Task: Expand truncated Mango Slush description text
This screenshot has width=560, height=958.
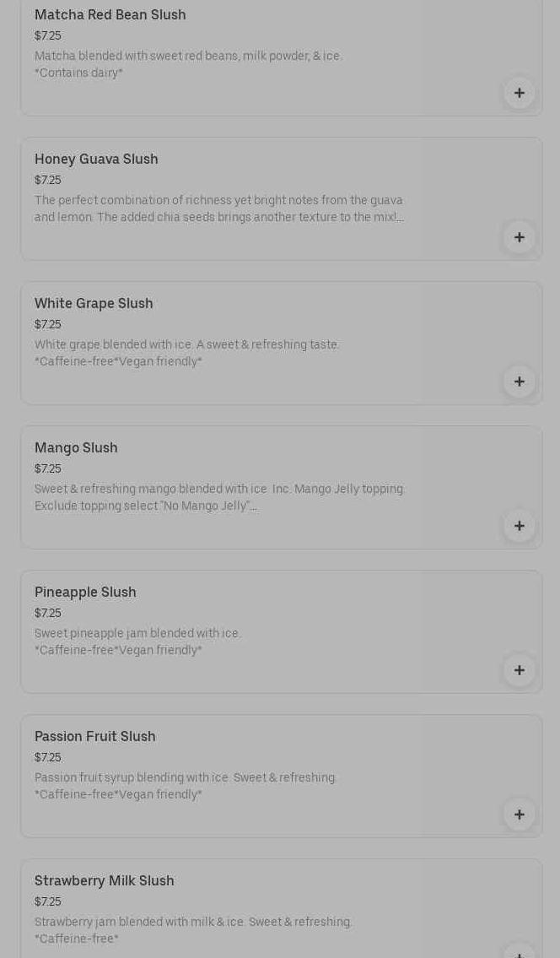Action: pos(219,498)
